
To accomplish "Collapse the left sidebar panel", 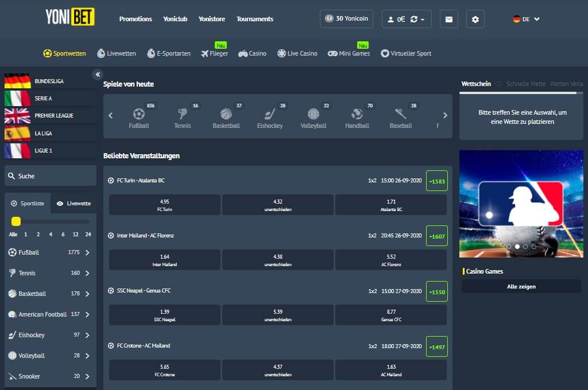I will [x=98, y=74].
